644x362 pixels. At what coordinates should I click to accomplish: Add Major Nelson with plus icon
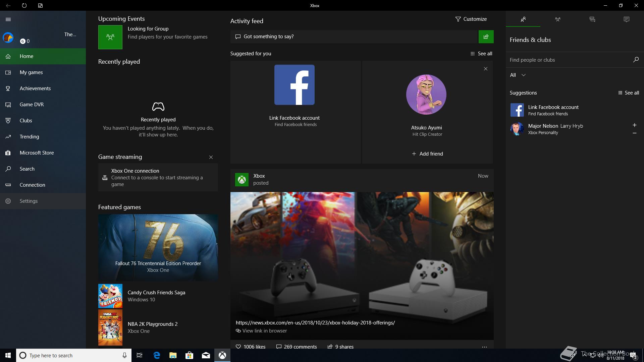pos(634,125)
